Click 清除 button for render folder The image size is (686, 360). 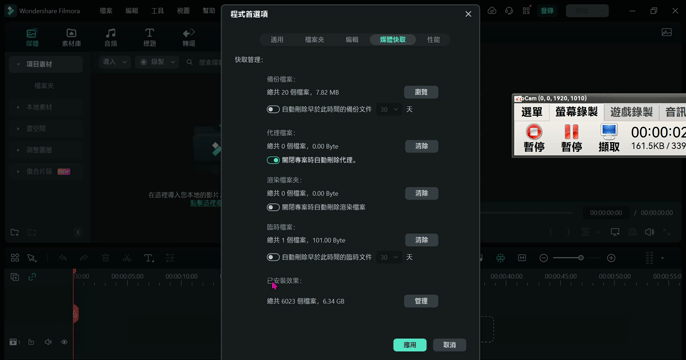[x=421, y=193]
